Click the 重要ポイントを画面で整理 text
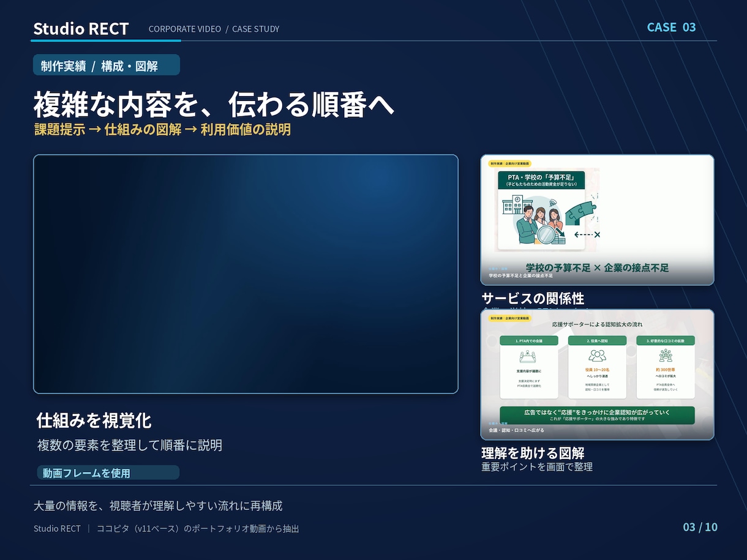The image size is (747, 560). (537, 467)
